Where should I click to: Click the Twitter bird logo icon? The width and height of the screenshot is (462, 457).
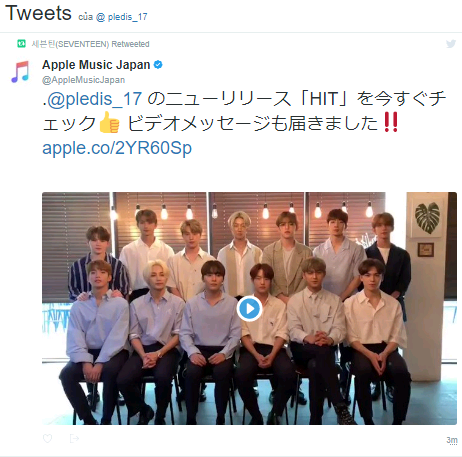tap(451, 44)
